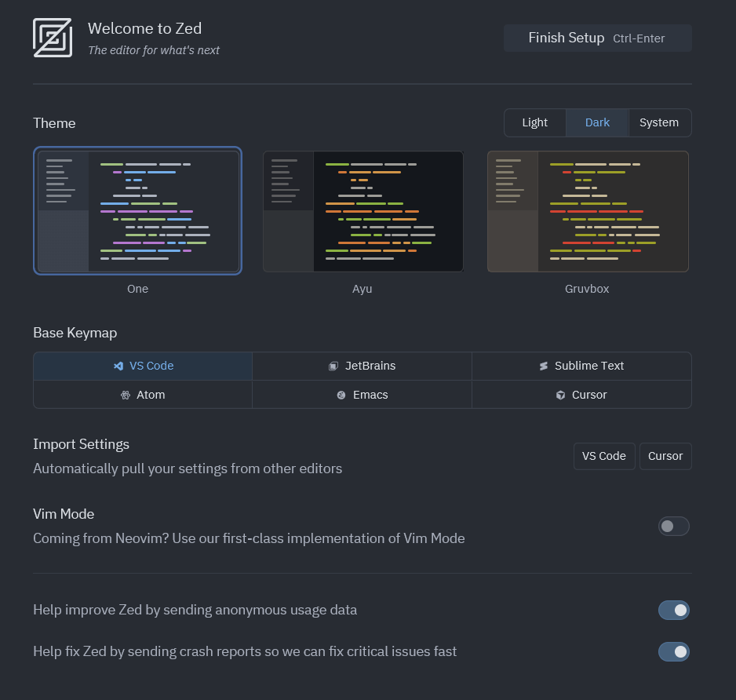This screenshot has width=736, height=700.
Task: Click the Zed logo icon
Action: [x=53, y=38]
